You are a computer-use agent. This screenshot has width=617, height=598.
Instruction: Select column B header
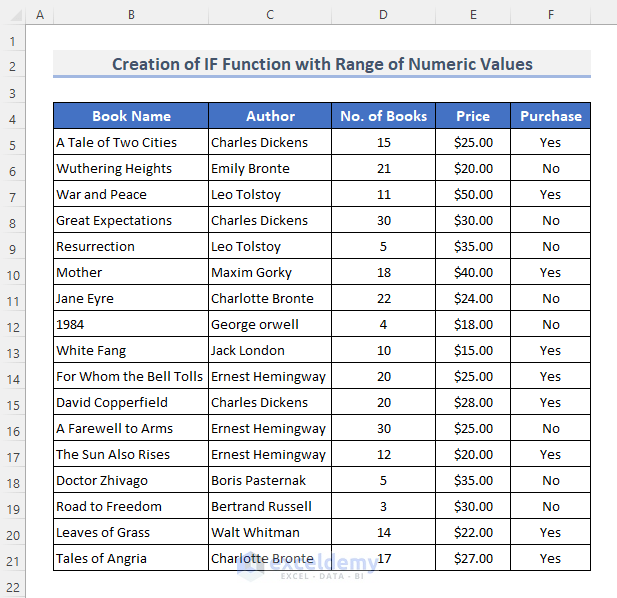tap(131, 15)
